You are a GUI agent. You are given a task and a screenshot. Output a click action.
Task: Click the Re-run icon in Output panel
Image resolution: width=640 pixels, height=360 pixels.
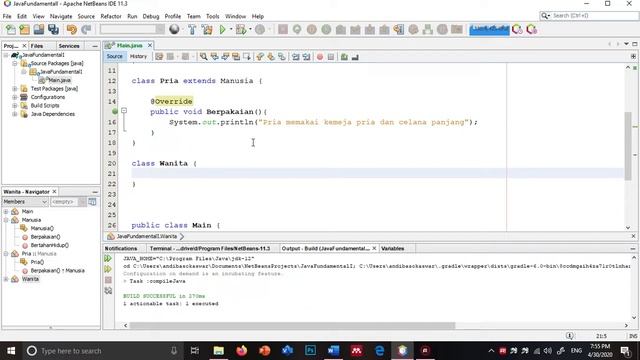[x=108, y=258]
